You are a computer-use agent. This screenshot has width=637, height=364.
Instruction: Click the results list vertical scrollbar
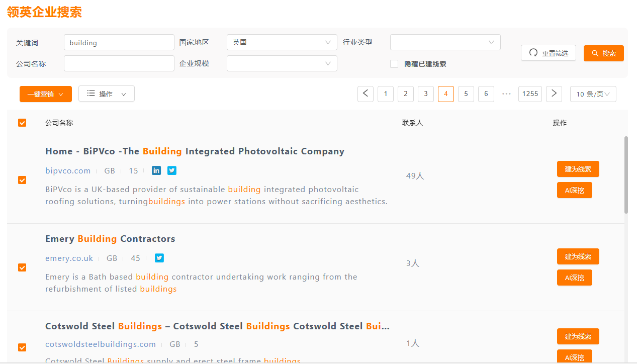pos(626,174)
